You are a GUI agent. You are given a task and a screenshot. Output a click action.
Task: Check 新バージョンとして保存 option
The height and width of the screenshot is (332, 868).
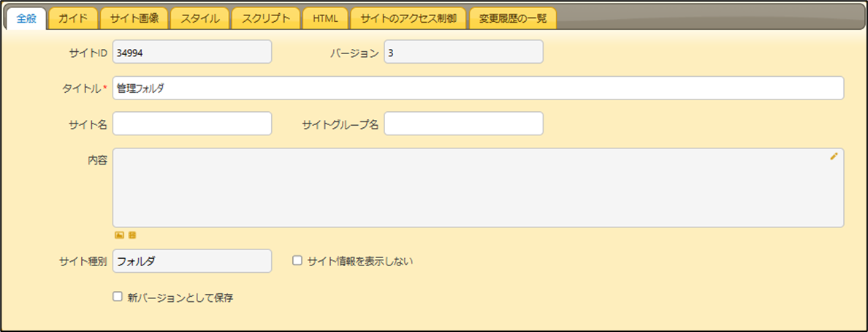pyautogui.click(x=117, y=297)
